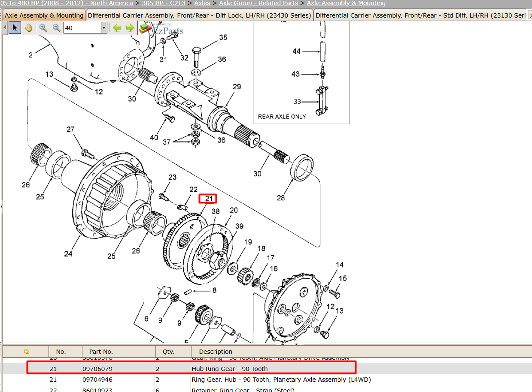The height and width of the screenshot is (392, 532).
Task: Click callout number 20 on diagram
Action: (x=234, y=210)
